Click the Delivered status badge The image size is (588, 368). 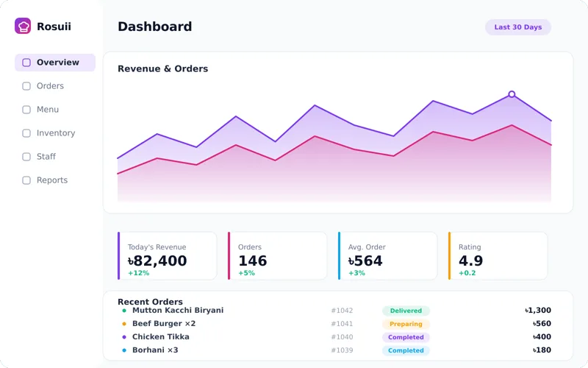406,311
